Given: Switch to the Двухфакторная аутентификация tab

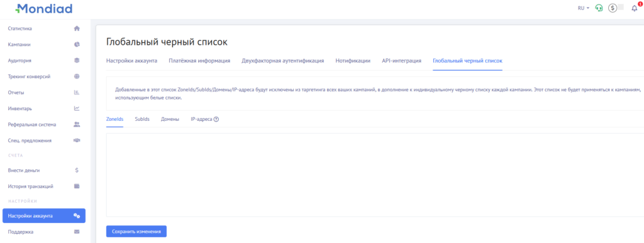Looking at the screenshot, I should [x=282, y=61].
